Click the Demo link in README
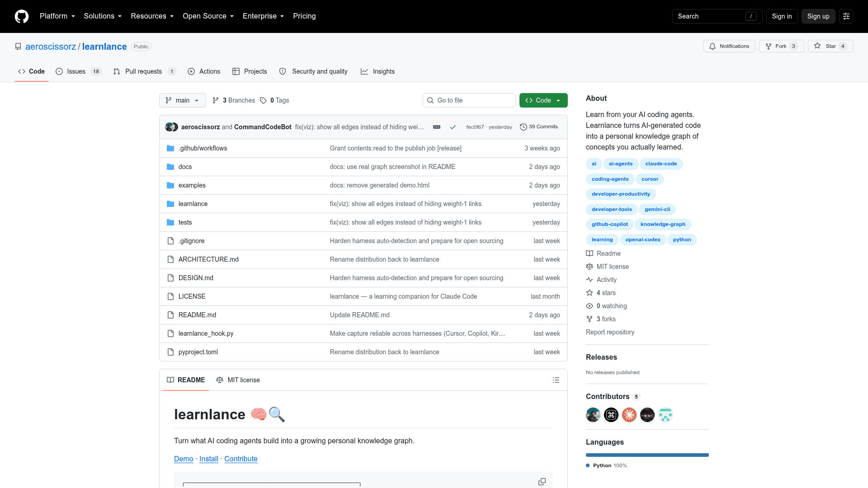The height and width of the screenshot is (488, 868). point(184,459)
